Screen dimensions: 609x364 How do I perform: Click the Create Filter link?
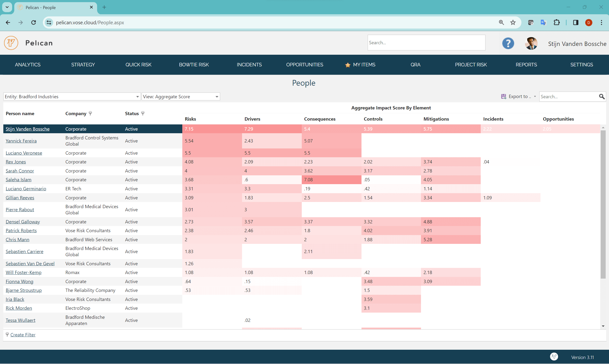[x=23, y=335]
